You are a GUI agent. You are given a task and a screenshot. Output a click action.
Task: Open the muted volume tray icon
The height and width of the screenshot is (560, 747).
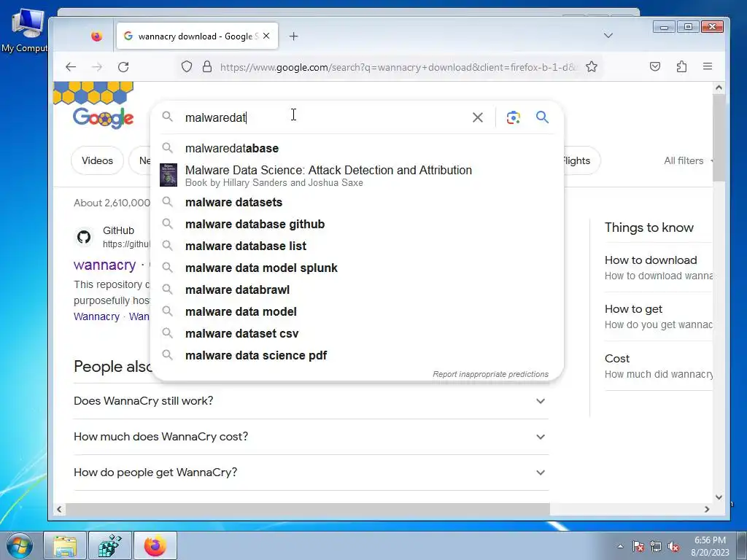673,546
